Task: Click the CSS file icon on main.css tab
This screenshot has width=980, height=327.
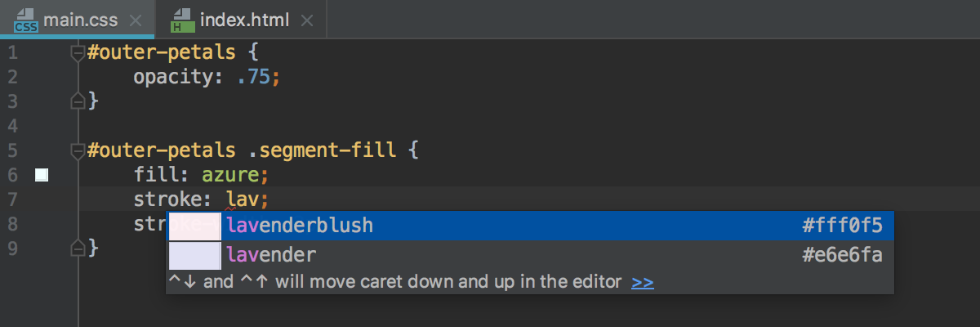Action: point(26,19)
